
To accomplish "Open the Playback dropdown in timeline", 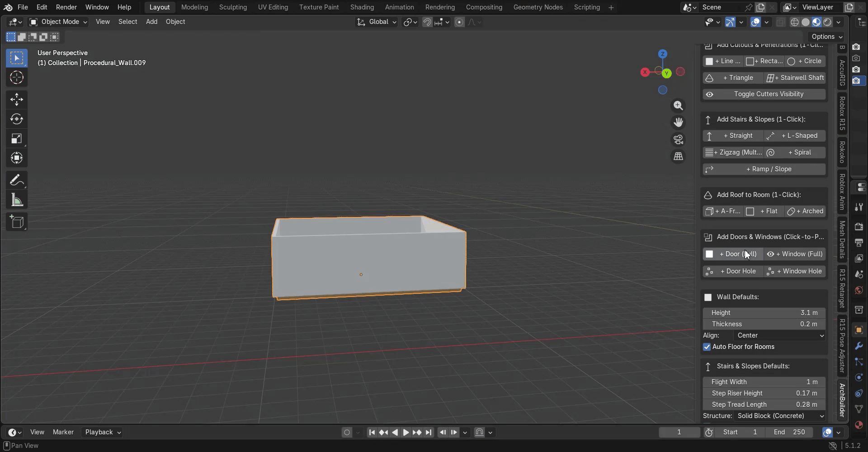I will (x=103, y=433).
